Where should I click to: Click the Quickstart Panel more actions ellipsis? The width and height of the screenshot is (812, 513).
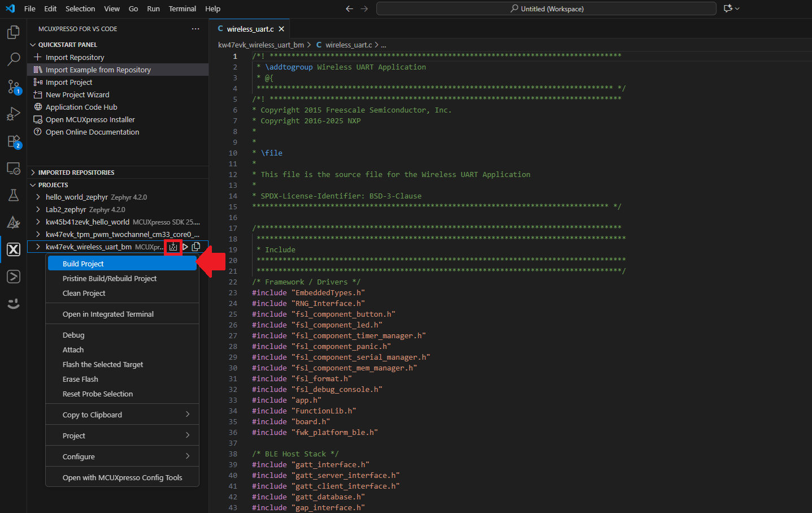(x=196, y=28)
